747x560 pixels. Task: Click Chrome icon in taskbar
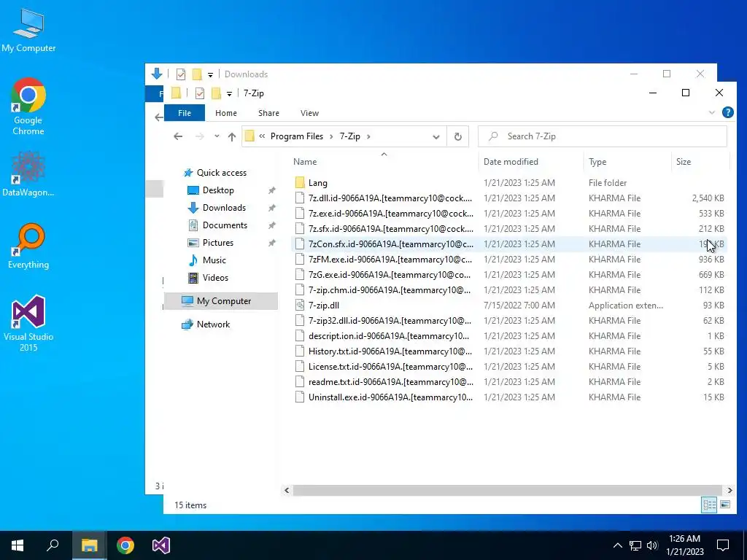click(x=125, y=545)
